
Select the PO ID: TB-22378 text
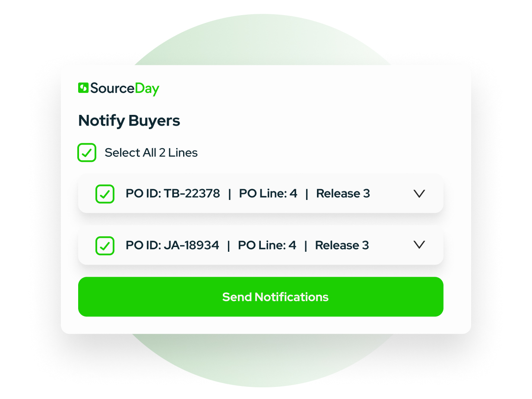[173, 194]
